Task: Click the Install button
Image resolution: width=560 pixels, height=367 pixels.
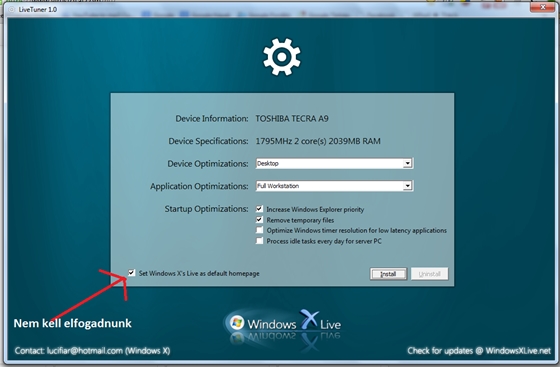Action: point(388,274)
